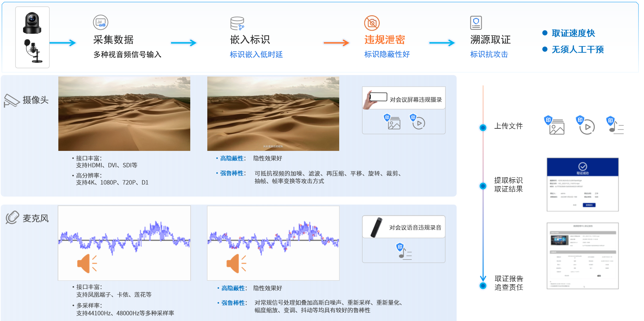644x321 pixels.
Task: Click the 对会议屏幕违规摄录 label
Action: [x=416, y=99]
